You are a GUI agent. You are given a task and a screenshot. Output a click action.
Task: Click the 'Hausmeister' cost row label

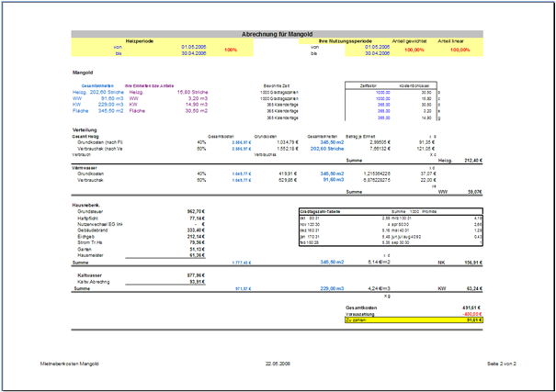(x=95, y=254)
